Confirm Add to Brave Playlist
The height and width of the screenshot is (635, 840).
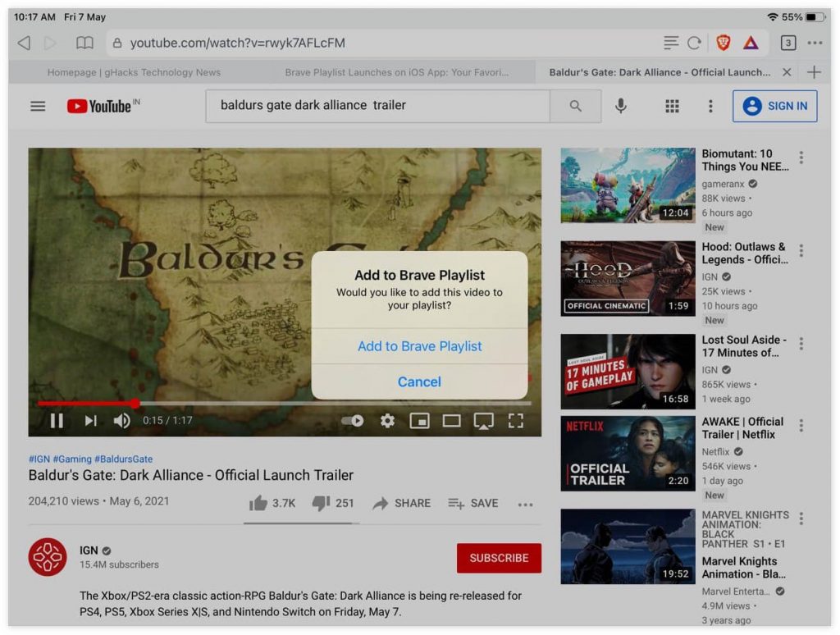click(419, 346)
